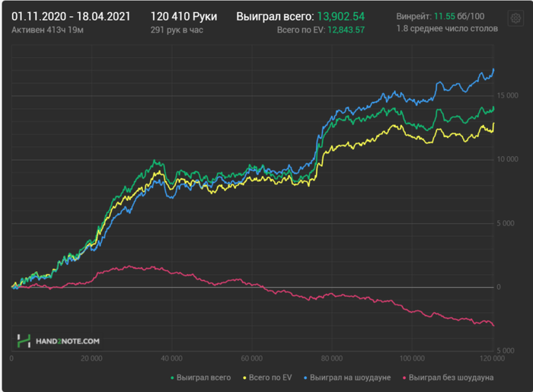Click the 'Активен 413ч 19м' active time text
The height and width of the screenshot is (392, 533).
click(x=47, y=30)
